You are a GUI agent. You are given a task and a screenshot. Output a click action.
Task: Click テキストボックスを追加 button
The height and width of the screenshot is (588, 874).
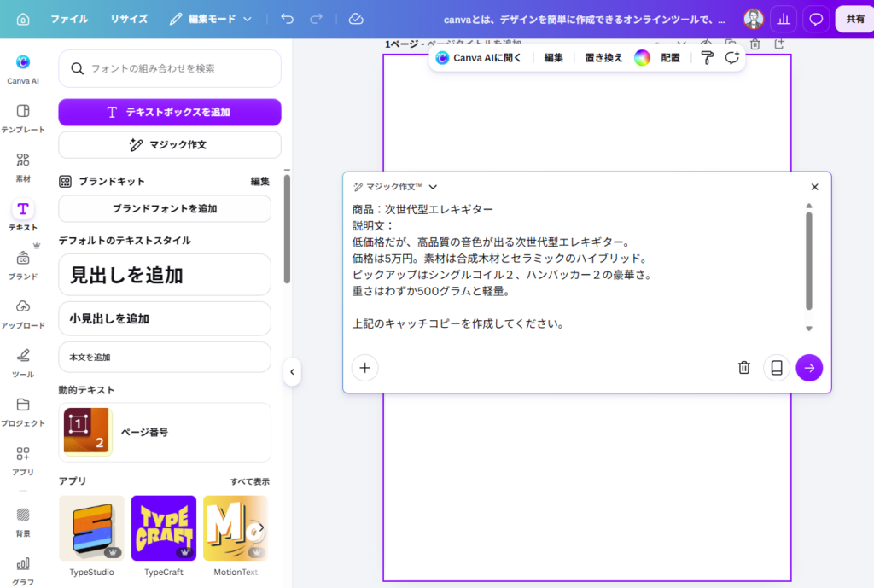point(170,112)
